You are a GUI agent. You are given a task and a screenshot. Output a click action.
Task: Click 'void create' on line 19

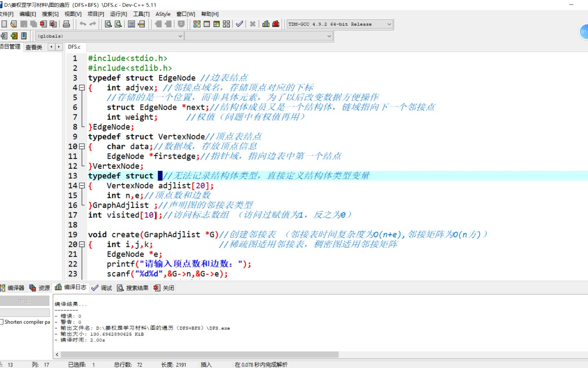point(114,235)
